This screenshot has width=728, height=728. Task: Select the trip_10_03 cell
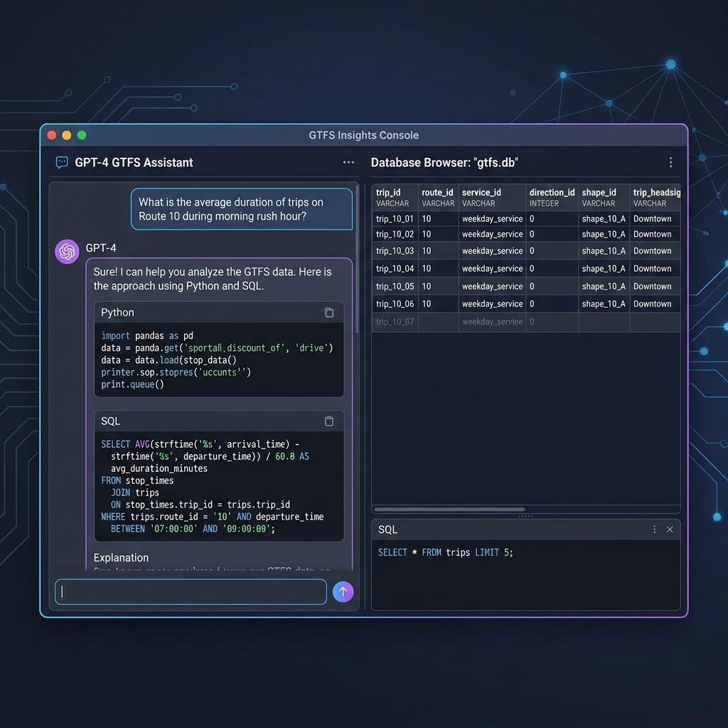click(395, 251)
